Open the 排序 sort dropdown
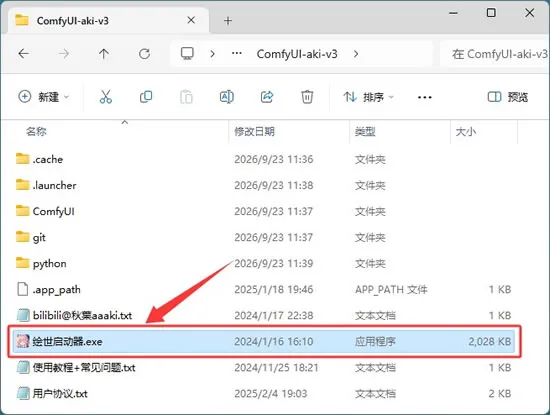The height and width of the screenshot is (415, 550). point(369,97)
